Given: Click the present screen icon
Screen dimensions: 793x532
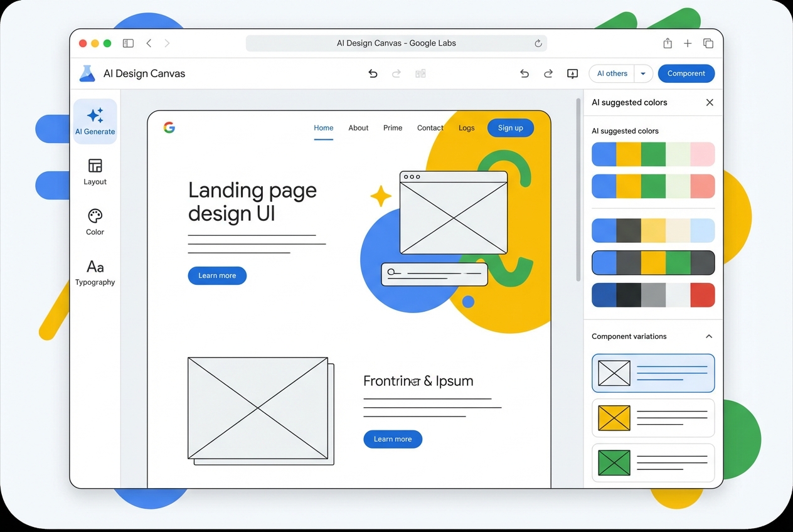Looking at the screenshot, I should (x=572, y=74).
